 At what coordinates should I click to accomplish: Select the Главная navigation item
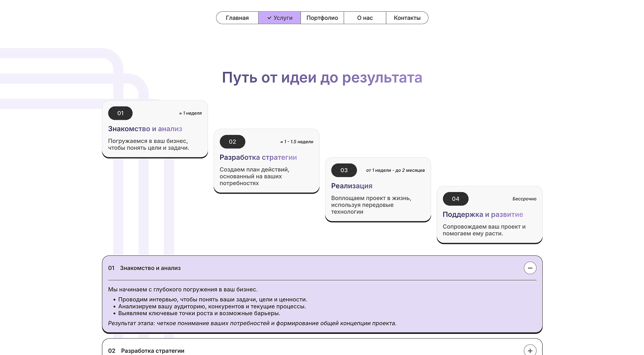[237, 17]
